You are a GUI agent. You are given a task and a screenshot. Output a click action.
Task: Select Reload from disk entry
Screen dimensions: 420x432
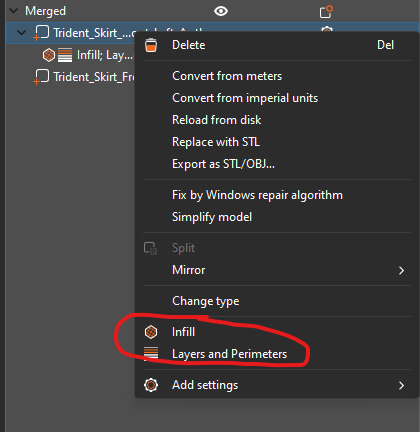tap(217, 120)
